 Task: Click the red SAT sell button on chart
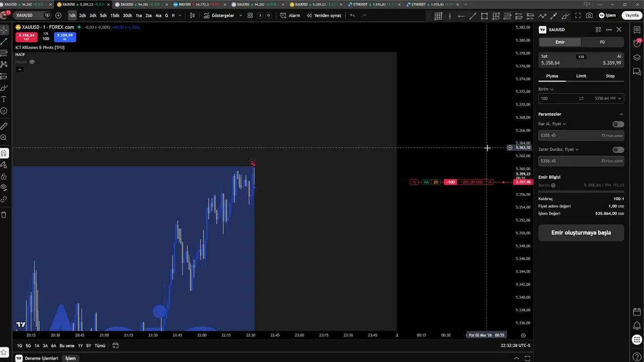pos(27,37)
